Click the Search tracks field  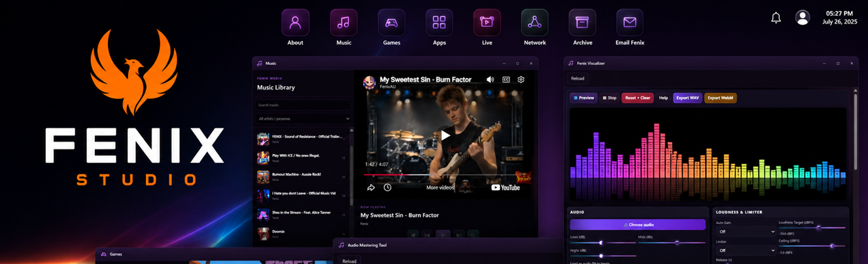tap(304, 105)
